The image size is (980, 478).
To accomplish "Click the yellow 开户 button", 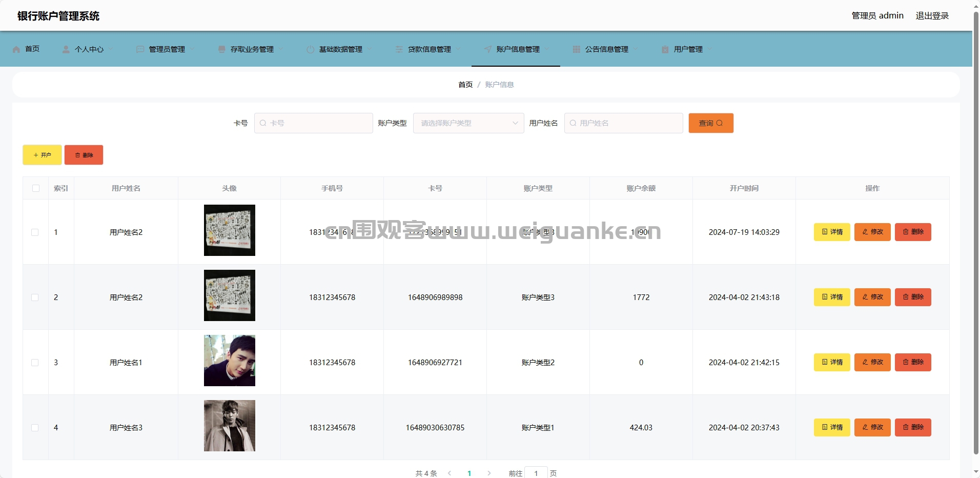I will (42, 155).
